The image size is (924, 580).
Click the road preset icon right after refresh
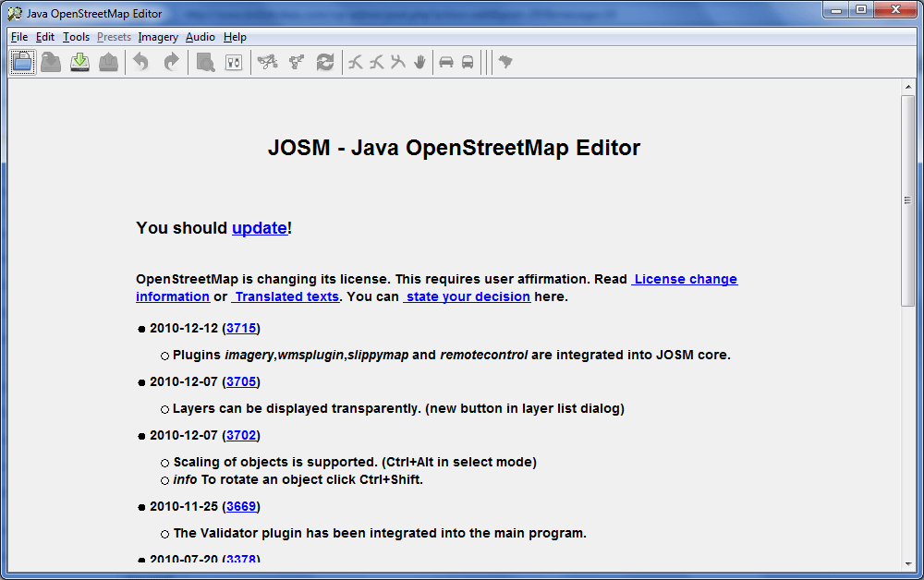point(356,62)
